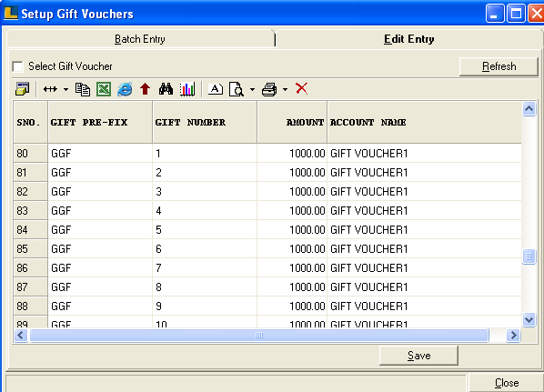Expand the dropdown next to column width icon

click(65, 89)
